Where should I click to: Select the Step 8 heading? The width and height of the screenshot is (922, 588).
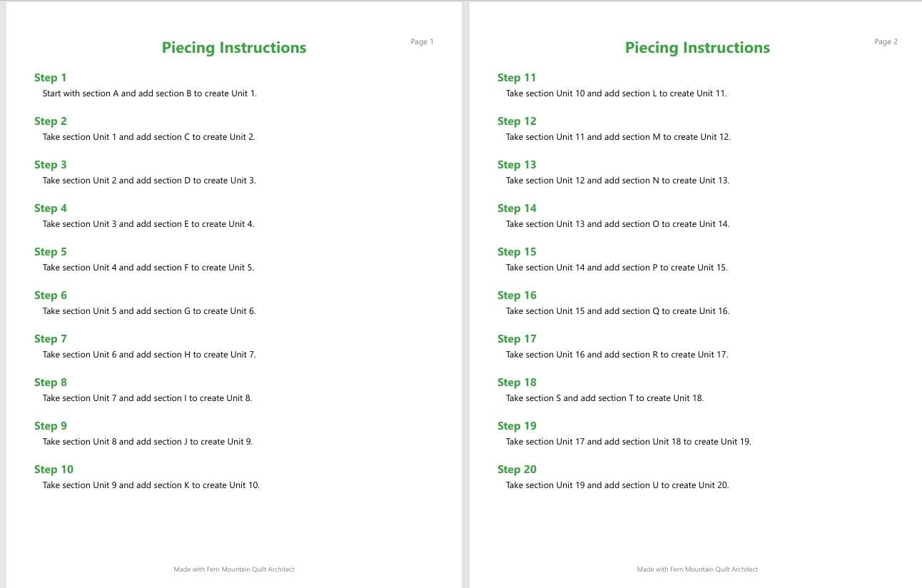(50, 382)
